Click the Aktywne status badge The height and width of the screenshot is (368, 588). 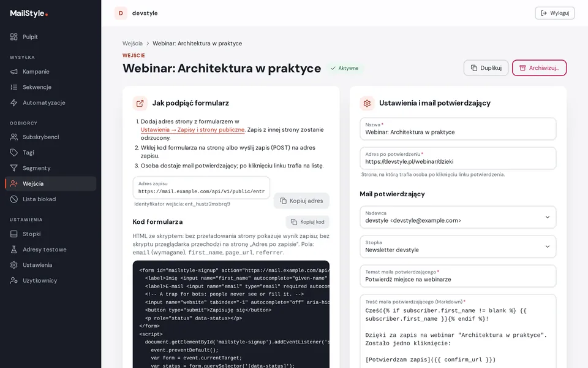(345, 68)
